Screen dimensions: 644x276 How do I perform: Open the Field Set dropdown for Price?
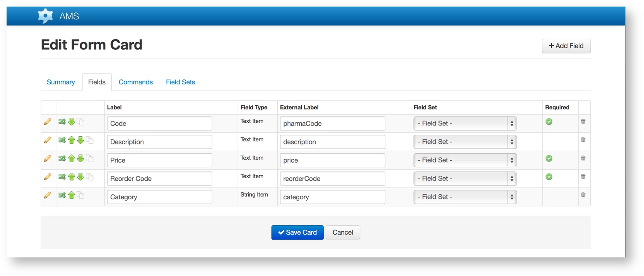[465, 160]
